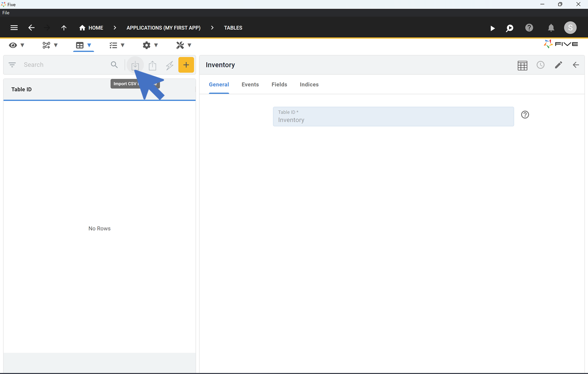Open the checklist tasks icon
The image size is (588, 374).
pyautogui.click(x=113, y=45)
